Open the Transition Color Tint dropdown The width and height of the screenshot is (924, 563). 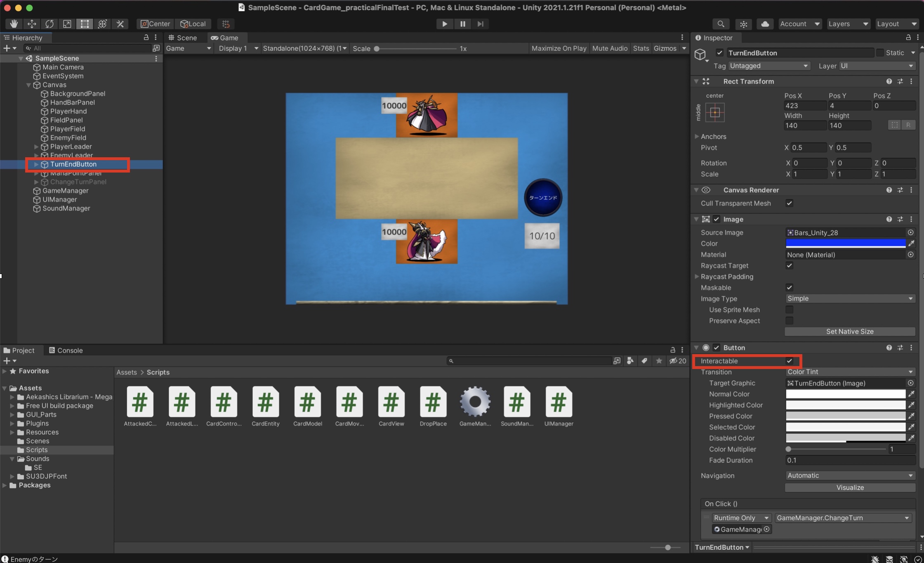[849, 372]
